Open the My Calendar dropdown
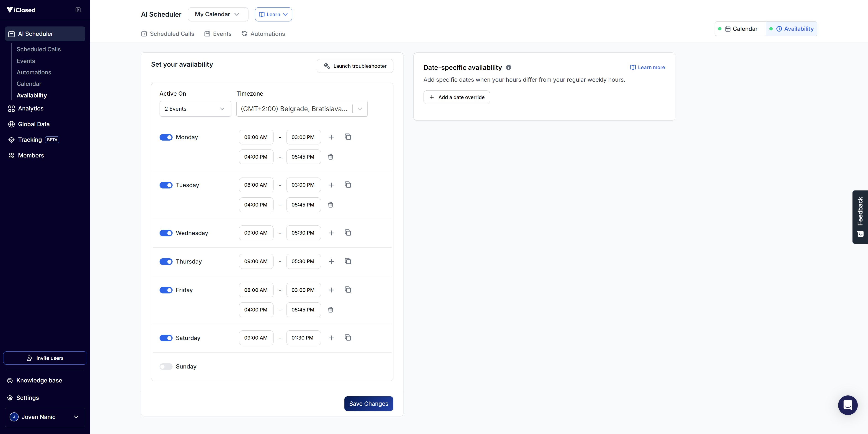The width and height of the screenshot is (868, 434). click(x=218, y=14)
